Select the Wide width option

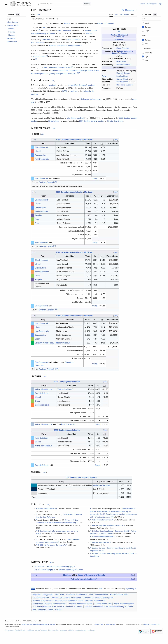[x=143, y=44]
